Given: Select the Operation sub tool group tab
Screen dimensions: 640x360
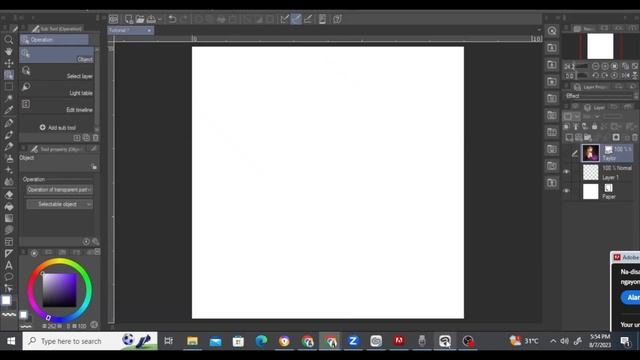Looking at the screenshot, I should 54,40.
